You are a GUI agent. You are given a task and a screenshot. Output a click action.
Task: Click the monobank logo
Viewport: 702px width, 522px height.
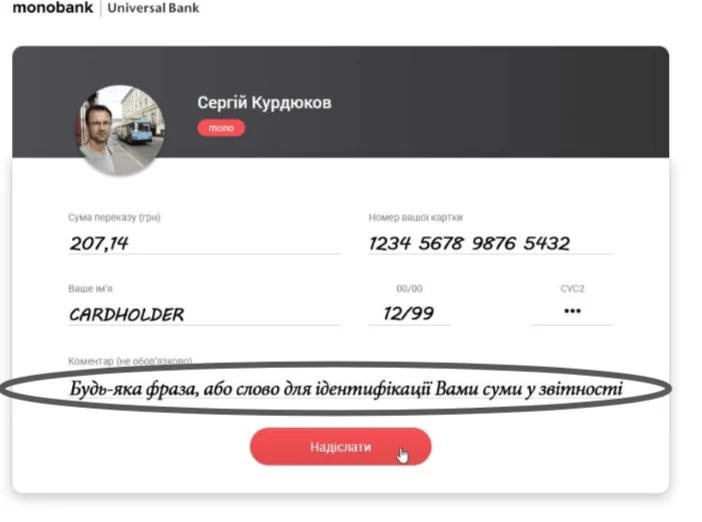click(53, 8)
